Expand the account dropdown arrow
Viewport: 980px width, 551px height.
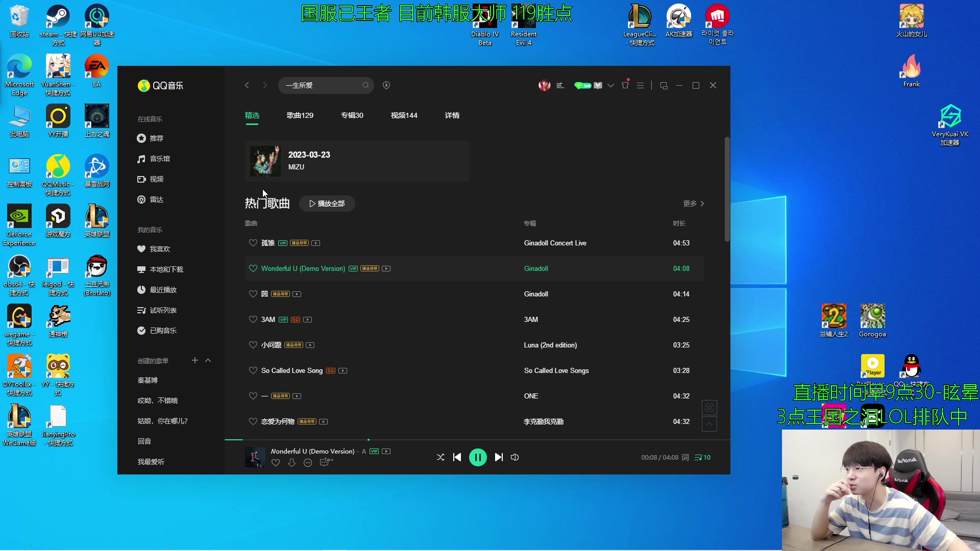click(610, 85)
